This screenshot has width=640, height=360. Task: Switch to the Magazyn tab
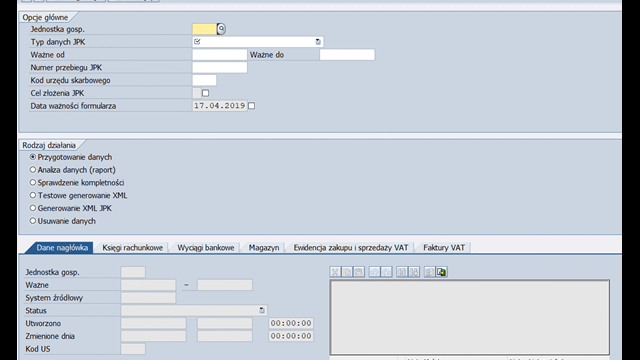264,248
